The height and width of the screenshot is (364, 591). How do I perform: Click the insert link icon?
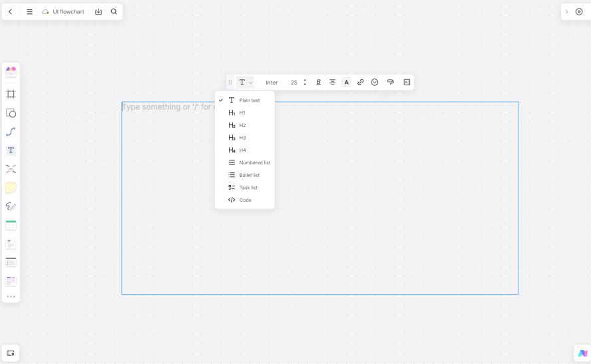tap(361, 83)
